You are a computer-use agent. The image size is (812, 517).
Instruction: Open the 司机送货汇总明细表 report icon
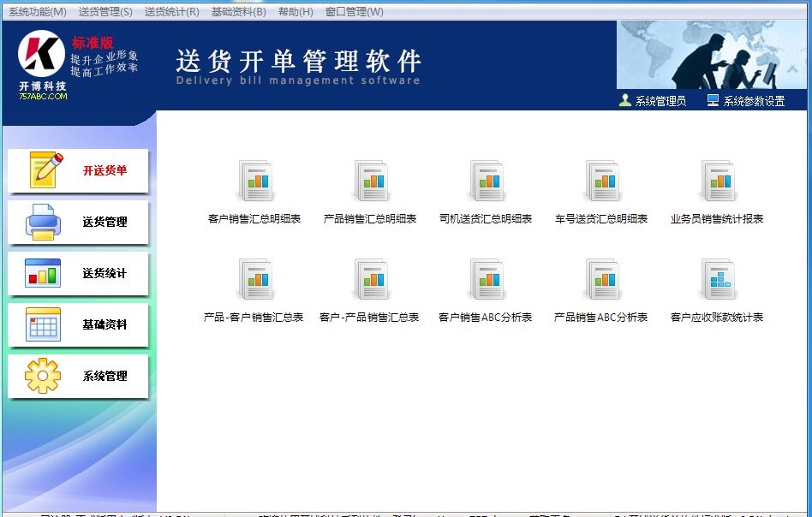(487, 181)
